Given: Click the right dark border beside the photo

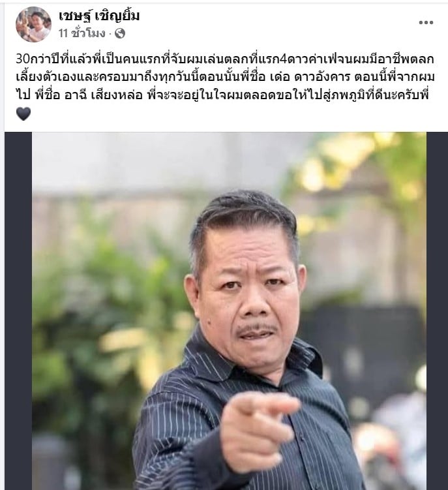Looking at the screenshot, I should click(x=437, y=311).
